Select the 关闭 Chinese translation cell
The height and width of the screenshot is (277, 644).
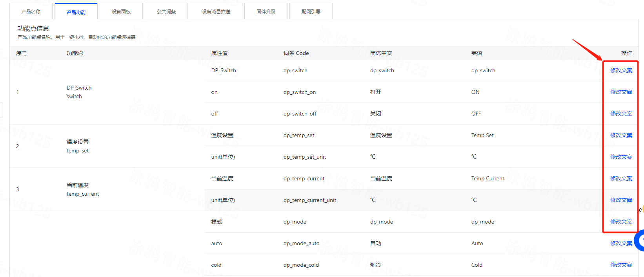(376, 114)
